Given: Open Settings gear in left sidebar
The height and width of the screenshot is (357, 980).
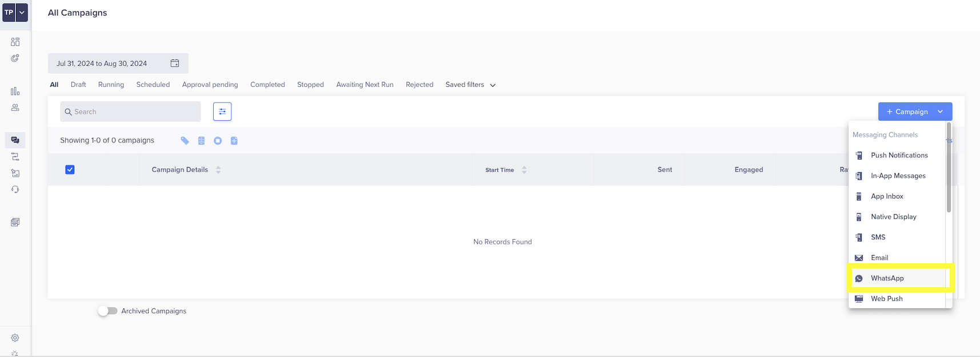Looking at the screenshot, I should coord(15,338).
